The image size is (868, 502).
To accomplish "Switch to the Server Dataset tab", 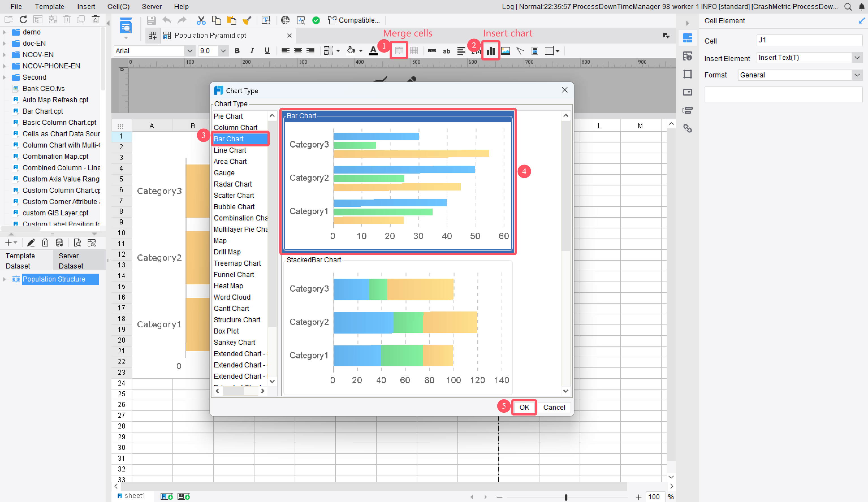I will [x=79, y=261].
